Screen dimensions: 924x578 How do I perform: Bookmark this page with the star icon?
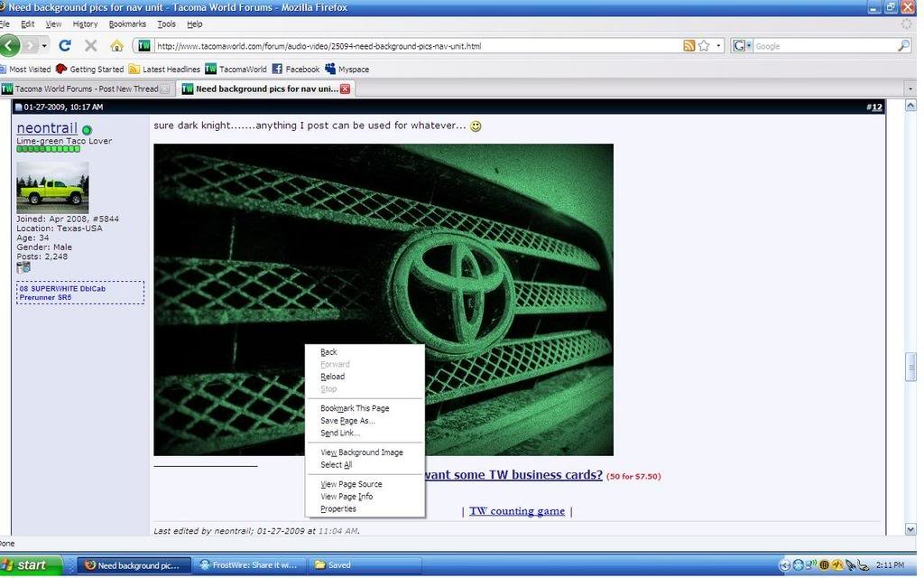[704, 45]
